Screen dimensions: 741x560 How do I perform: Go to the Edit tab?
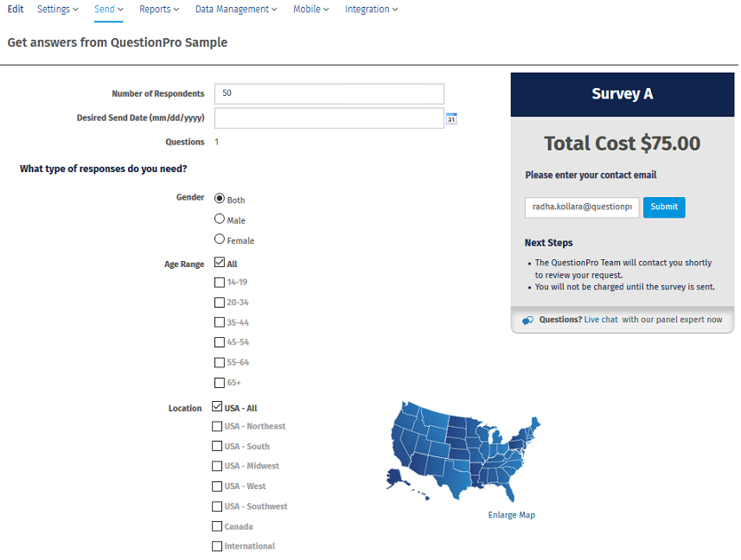[x=16, y=9]
